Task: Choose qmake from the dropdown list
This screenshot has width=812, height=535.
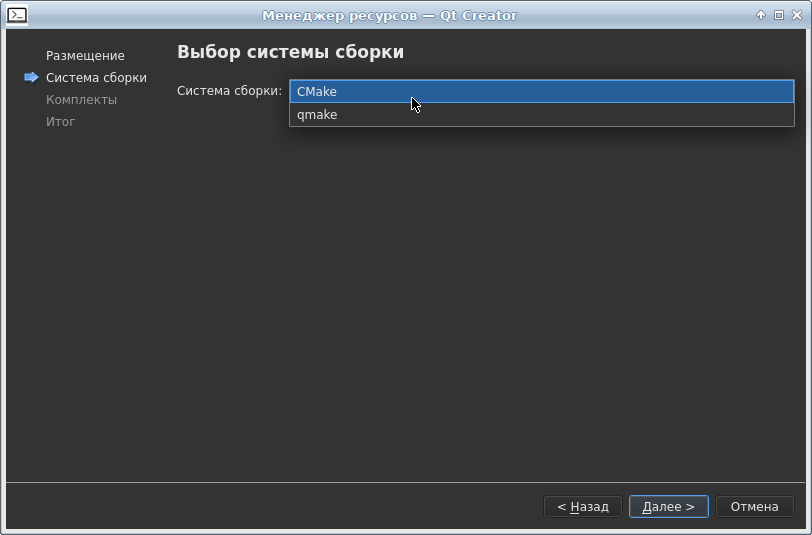Action: [x=541, y=115]
